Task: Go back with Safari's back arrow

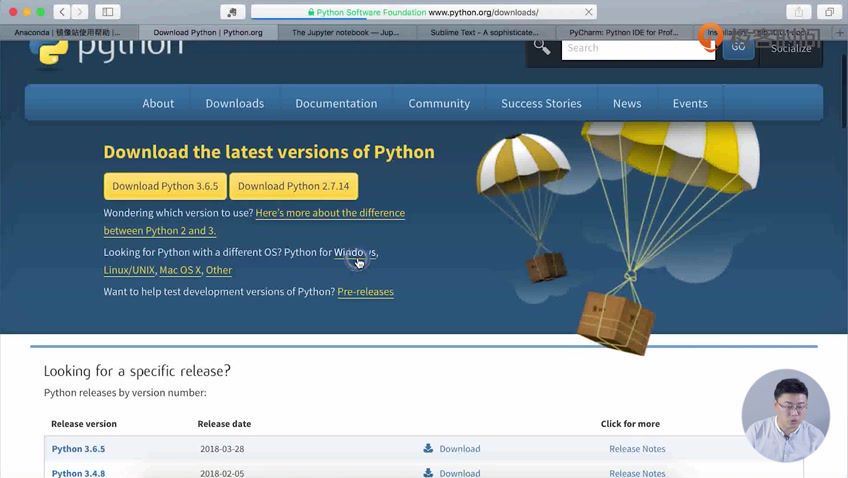Action: pos(62,11)
